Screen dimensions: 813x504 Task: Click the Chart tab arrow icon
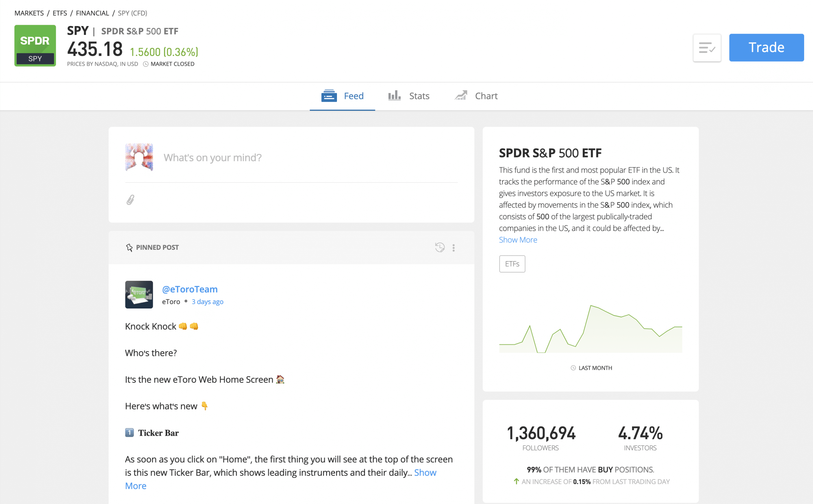[x=461, y=96]
